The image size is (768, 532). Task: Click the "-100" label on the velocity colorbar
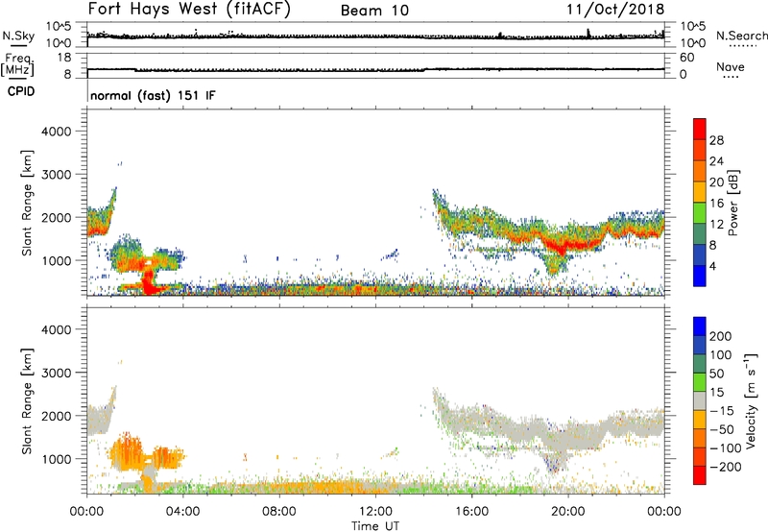726,448
